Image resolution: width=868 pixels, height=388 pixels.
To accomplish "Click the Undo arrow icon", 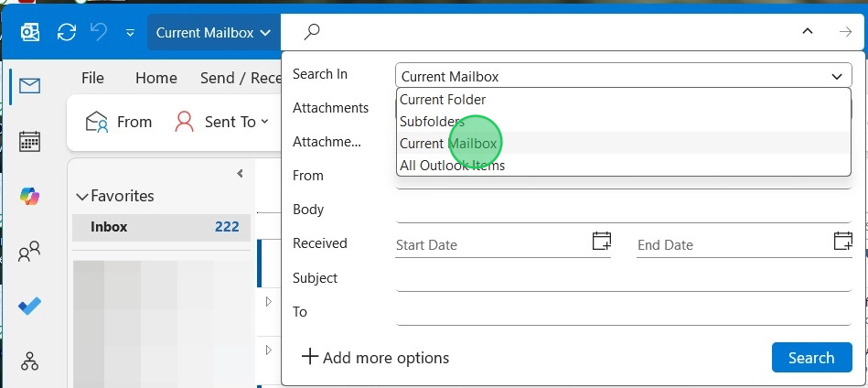I will pyautogui.click(x=99, y=31).
